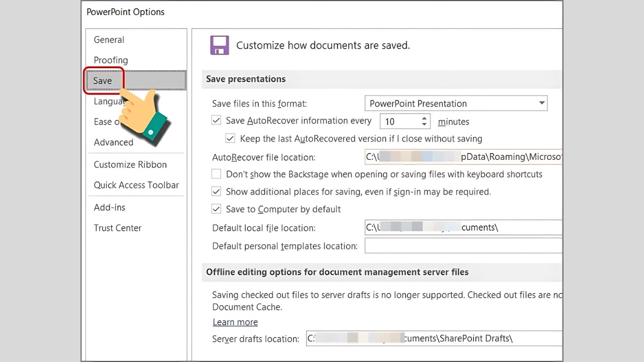This screenshot has width=644, height=362.
Task: Open the Learn more link
Action: pos(235,322)
